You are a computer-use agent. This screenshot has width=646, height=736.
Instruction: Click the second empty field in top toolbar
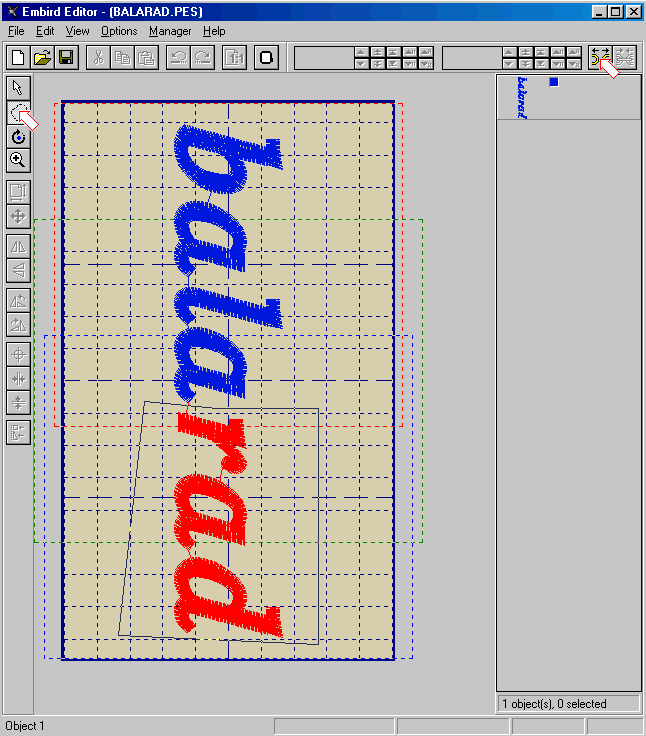tap(472, 58)
